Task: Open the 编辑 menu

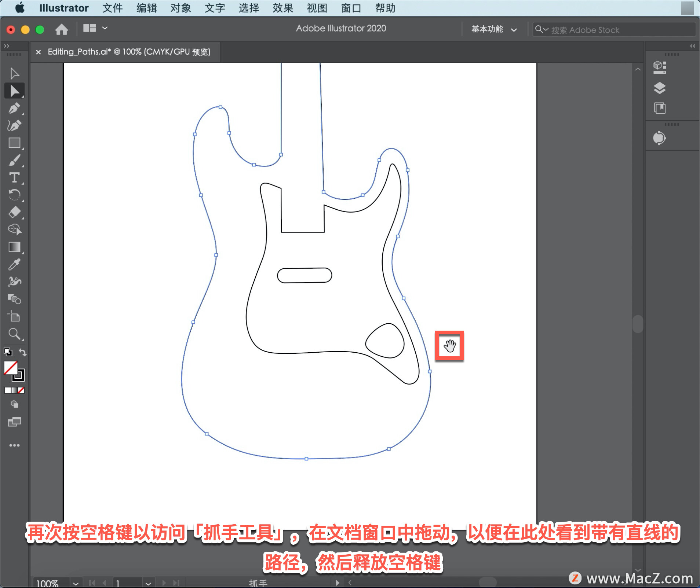Action: point(146,8)
